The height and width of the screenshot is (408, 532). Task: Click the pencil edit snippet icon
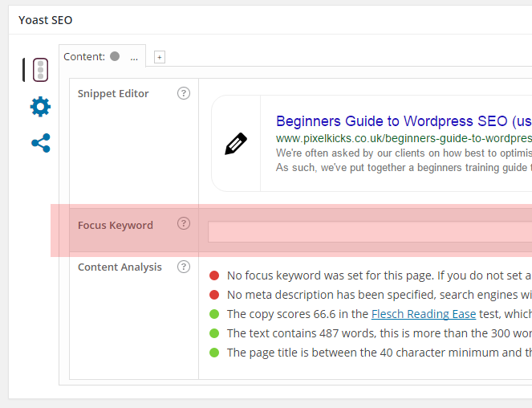tap(236, 144)
